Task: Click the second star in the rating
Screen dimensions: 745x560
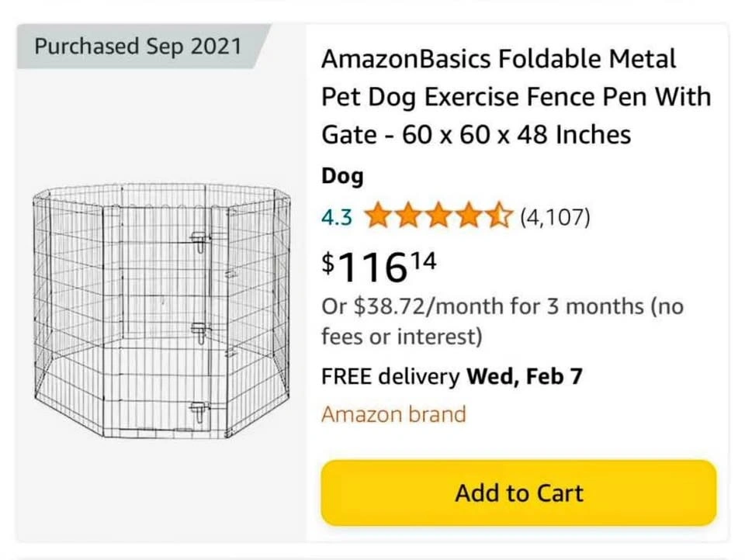Action: click(407, 216)
